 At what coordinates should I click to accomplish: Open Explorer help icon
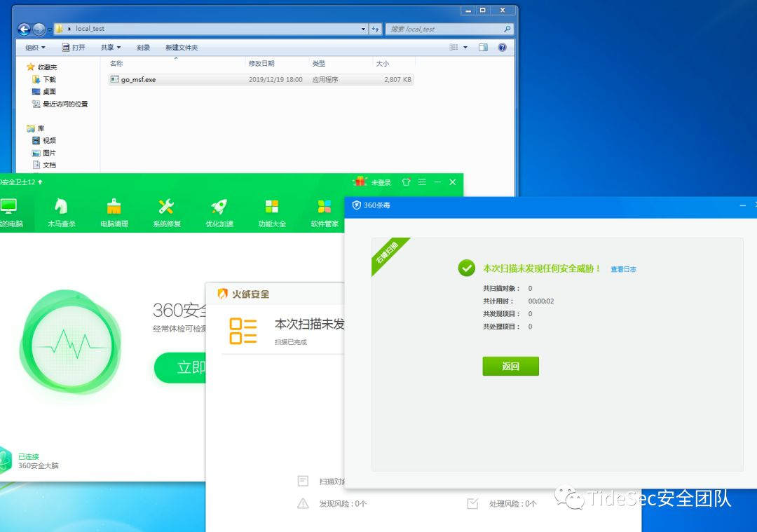[502, 47]
